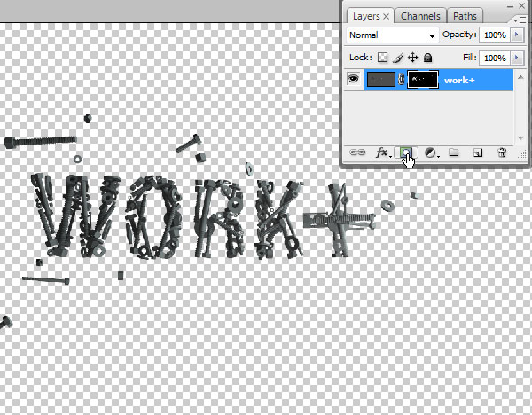Screen dimensions: 532x415
Task: Click layer list scroll up arrow
Action: point(520,78)
